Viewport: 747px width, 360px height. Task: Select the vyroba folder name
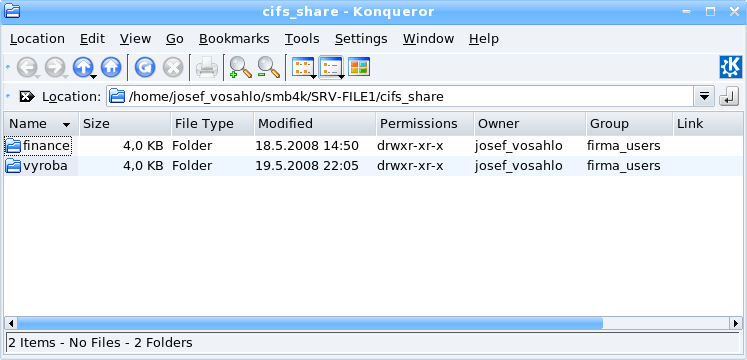pyautogui.click(x=45, y=166)
